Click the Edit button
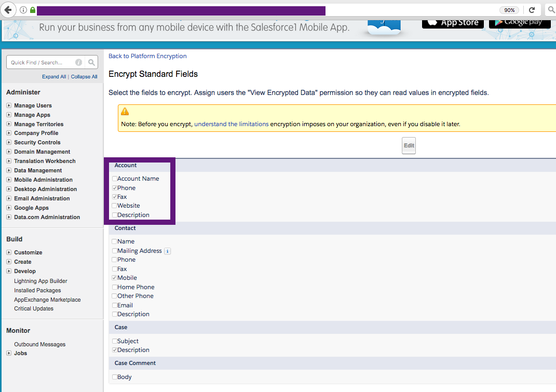The height and width of the screenshot is (392, 556). coord(409,145)
